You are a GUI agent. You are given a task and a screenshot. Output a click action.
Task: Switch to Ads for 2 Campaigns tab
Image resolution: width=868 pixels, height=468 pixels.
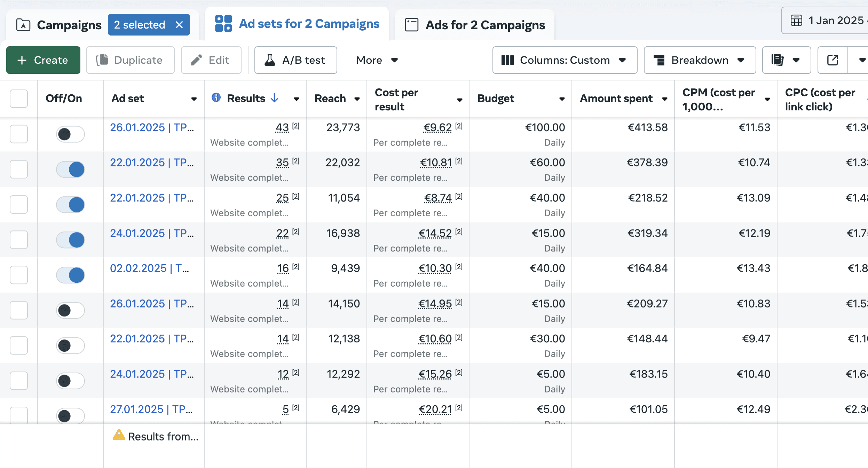[475, 25]
